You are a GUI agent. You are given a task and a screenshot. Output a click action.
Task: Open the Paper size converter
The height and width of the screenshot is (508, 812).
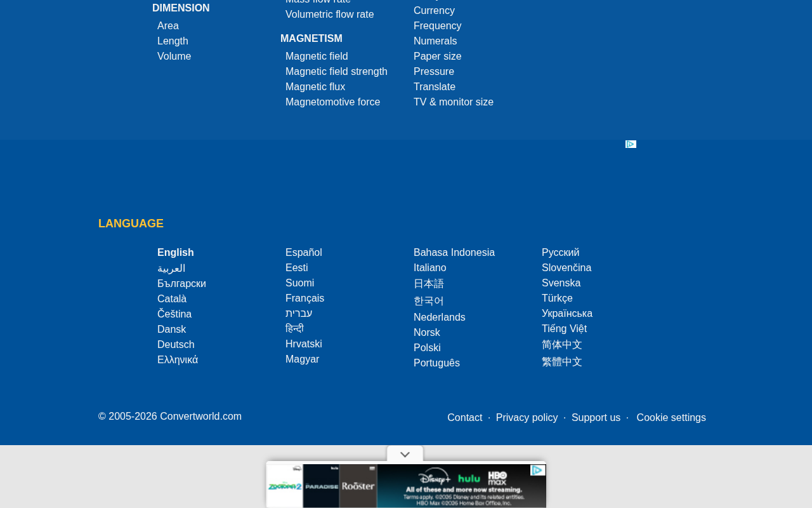coord(438,57)
